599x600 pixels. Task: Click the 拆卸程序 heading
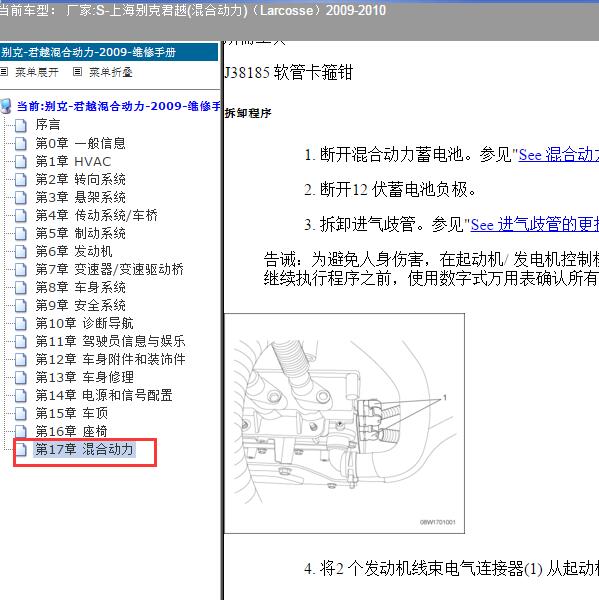click(x=248, y=113)
